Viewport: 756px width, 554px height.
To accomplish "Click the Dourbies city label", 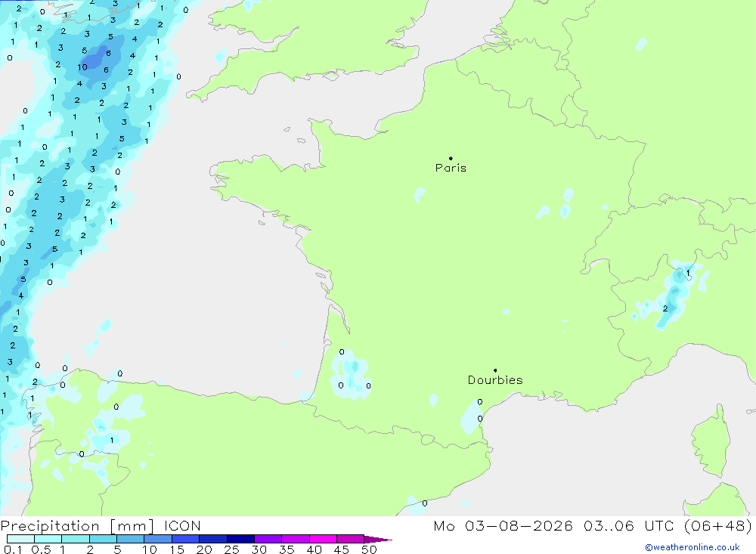I will 495,380.
